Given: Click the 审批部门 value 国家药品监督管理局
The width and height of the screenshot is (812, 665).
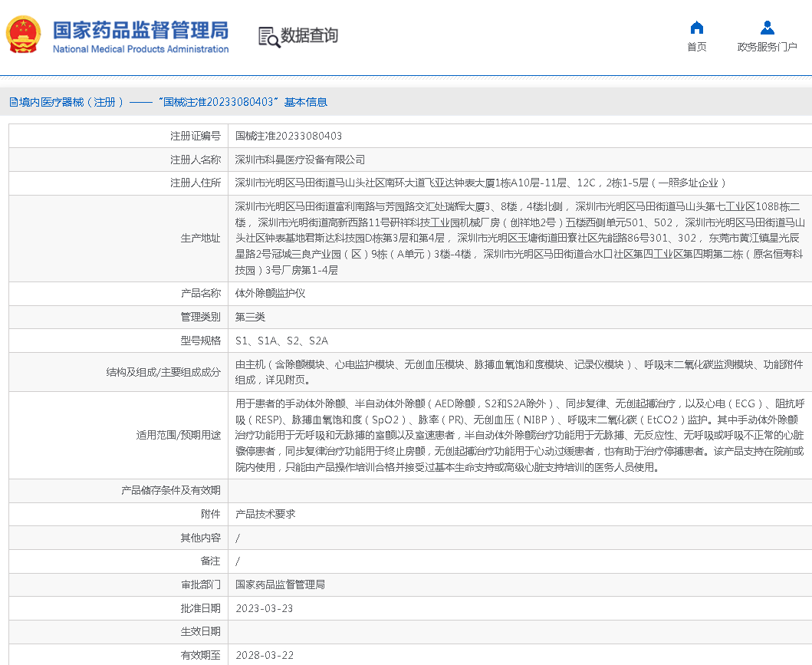Looking at the screenshot, I should tap(280, 584).
